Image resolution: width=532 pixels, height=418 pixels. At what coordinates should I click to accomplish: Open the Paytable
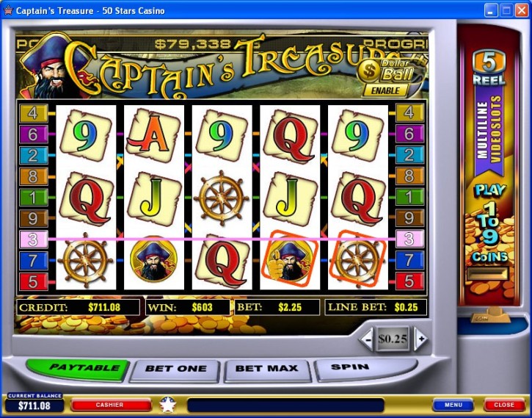click(x=78, y=369)
